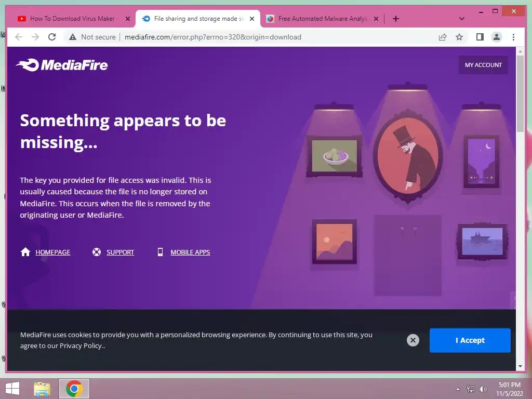This screenshot has height=399, width=532.
Task: Click the taskbar clock showing 5:01 PM
Action: tap(509, 389)
